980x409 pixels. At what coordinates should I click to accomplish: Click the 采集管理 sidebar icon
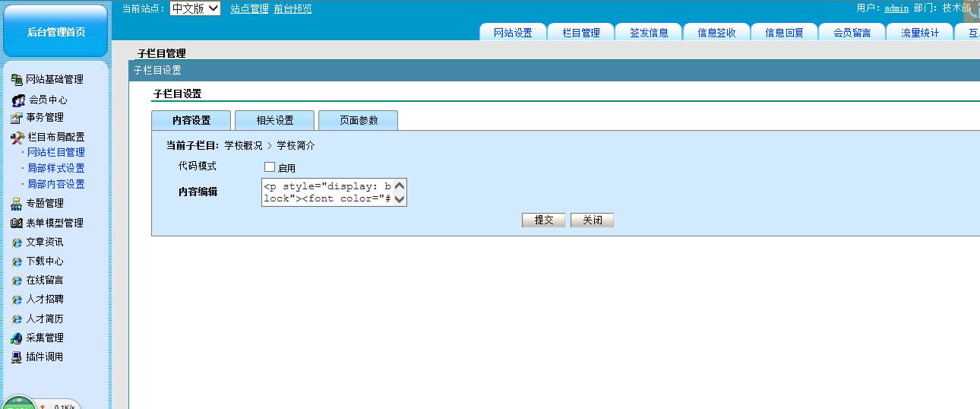17,338
